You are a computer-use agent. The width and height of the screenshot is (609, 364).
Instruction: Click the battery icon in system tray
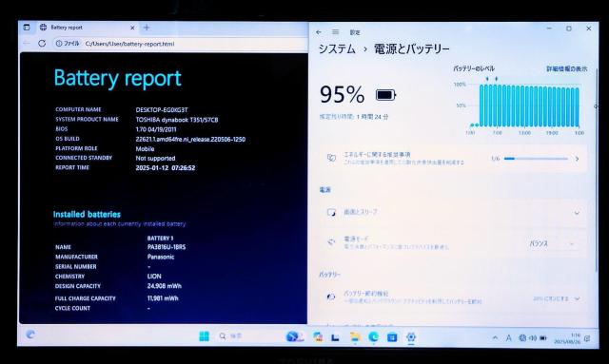[x=543, y=338]
